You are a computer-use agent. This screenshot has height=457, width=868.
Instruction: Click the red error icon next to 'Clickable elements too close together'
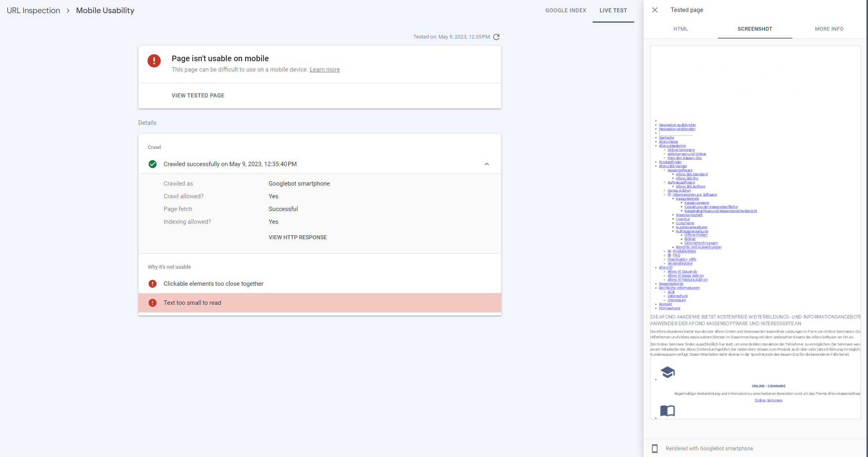pos(152,283)
